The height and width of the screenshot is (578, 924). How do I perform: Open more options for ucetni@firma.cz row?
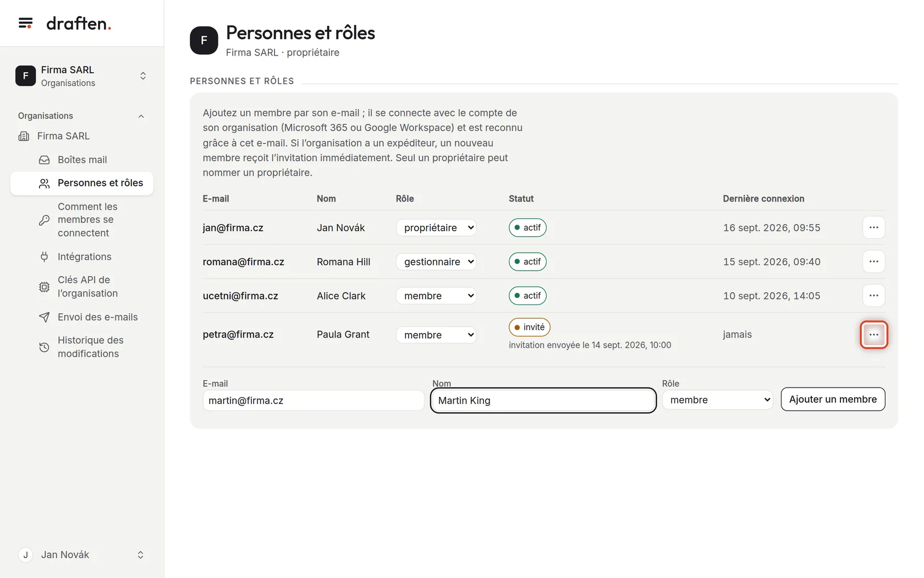(x=873, y=296)
